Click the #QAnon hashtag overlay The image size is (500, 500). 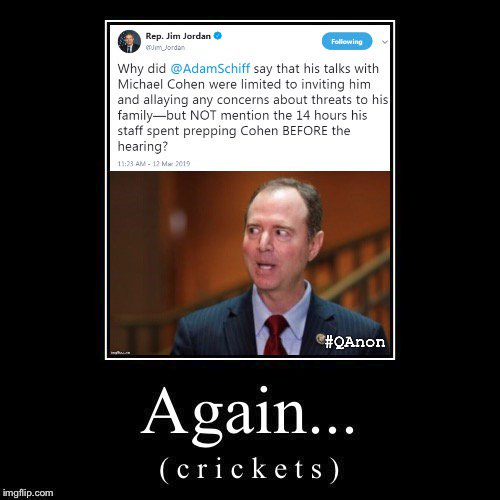(355, 341)
